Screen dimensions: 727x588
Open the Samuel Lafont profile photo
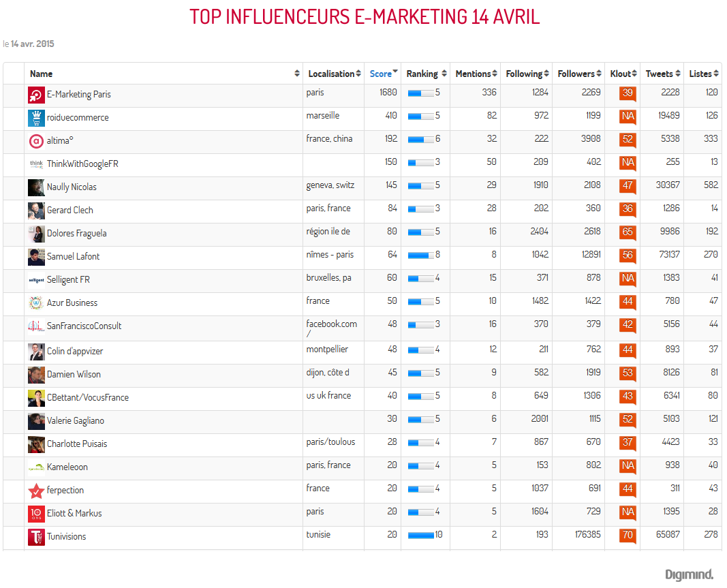[x=36, y=257]
